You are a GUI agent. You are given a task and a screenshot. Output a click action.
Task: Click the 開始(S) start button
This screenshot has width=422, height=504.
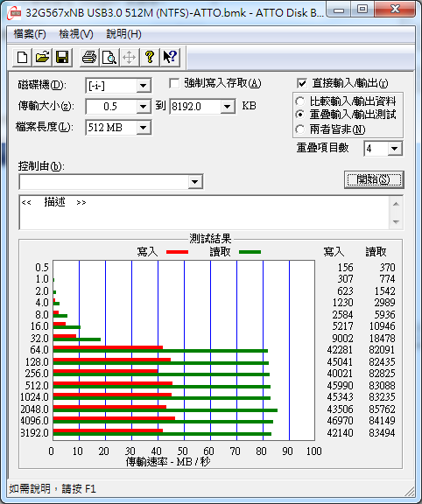click(x=374, y=179)
